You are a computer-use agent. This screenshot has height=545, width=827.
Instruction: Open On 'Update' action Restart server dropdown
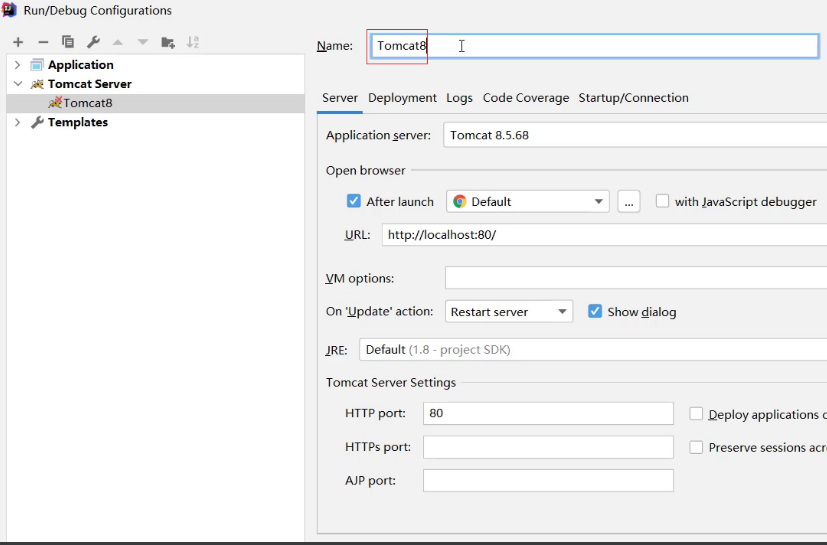pyautogui.click(x=509, y=312)
